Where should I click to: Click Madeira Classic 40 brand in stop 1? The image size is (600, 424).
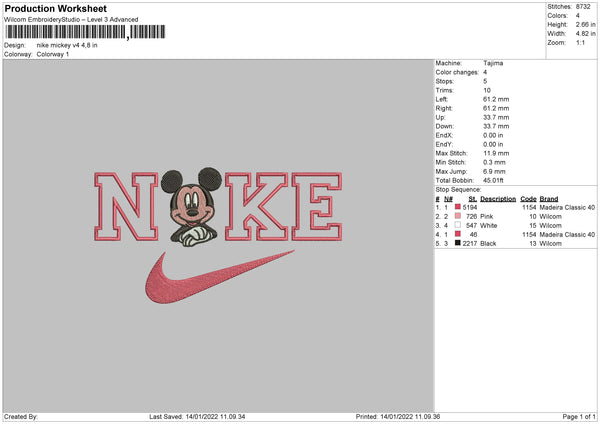click(x=567, y=207)
